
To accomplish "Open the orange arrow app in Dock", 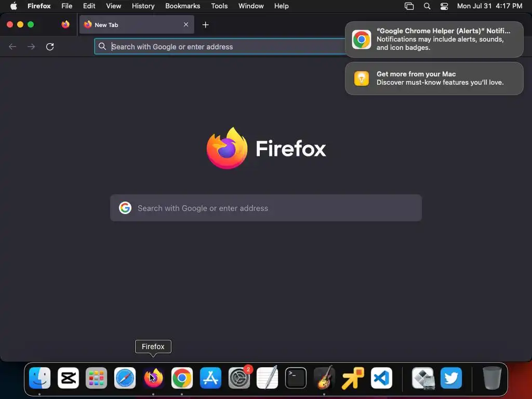I will (353, 378).
